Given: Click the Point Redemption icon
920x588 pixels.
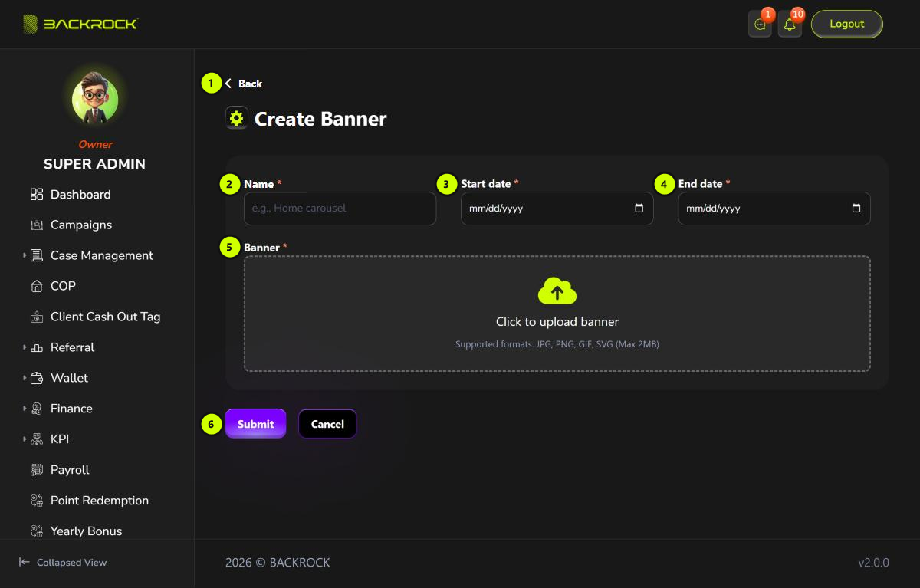Looking at the screenshot, I should point(37,501).
